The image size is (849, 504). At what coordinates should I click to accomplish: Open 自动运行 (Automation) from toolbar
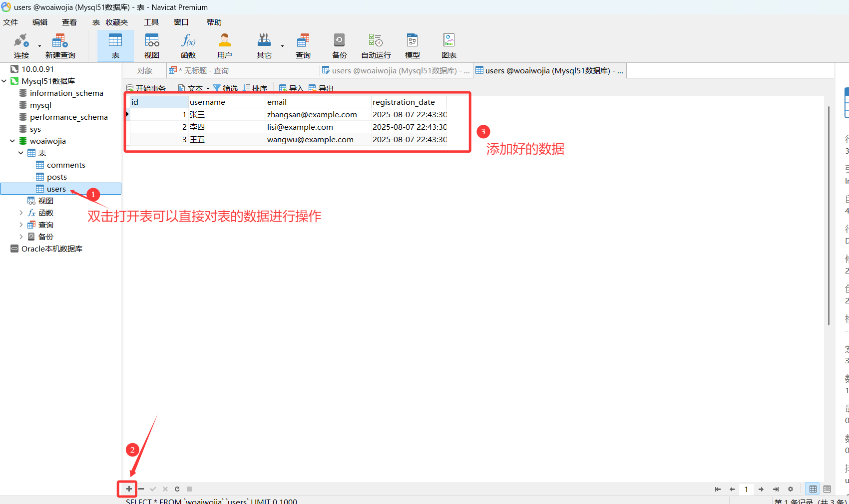pyautogui.click(x=376, y=45)
